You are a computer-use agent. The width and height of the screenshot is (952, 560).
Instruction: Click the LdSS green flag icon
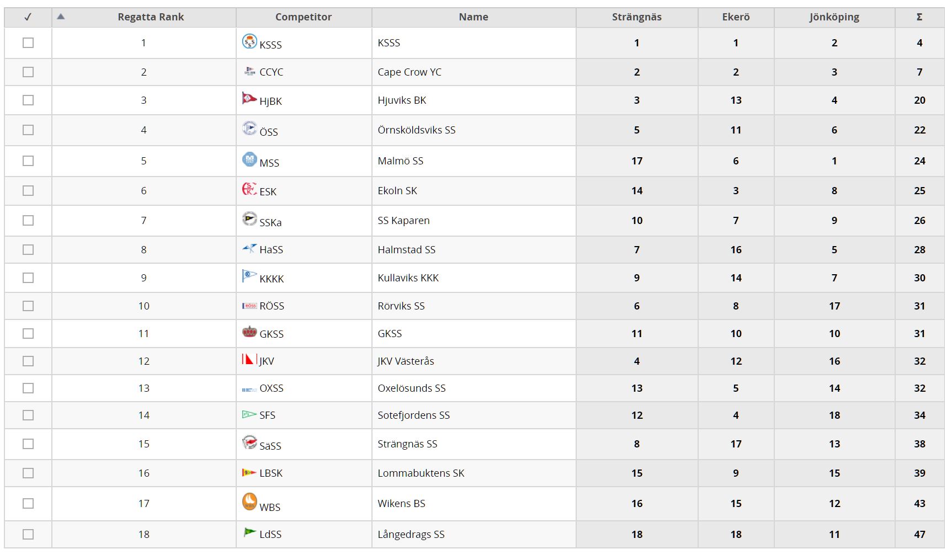[x=249, y=532]
